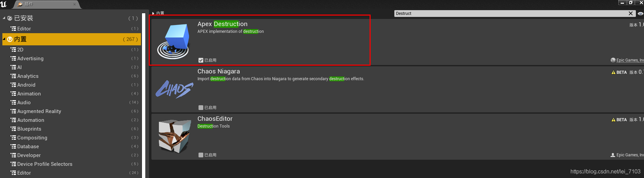Open the view options eye icon
This screenshot has width=644, height=178.
(x=640, y=14)
